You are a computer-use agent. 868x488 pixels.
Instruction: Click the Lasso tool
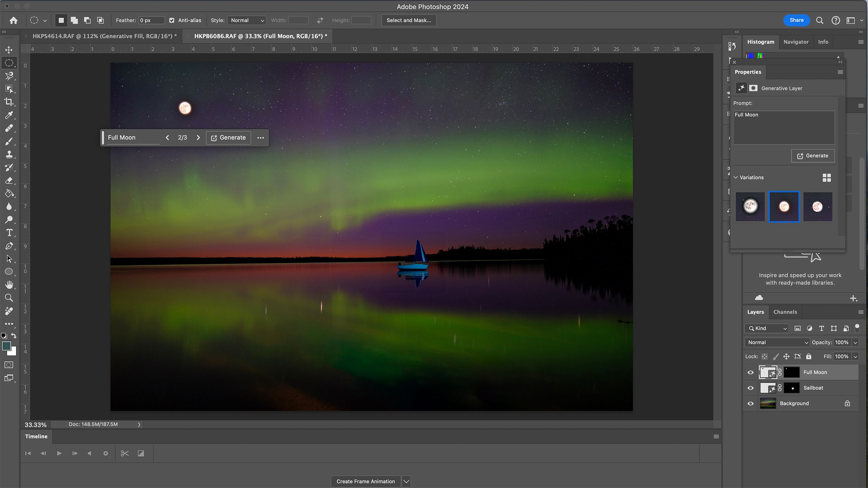click(8, 76)
